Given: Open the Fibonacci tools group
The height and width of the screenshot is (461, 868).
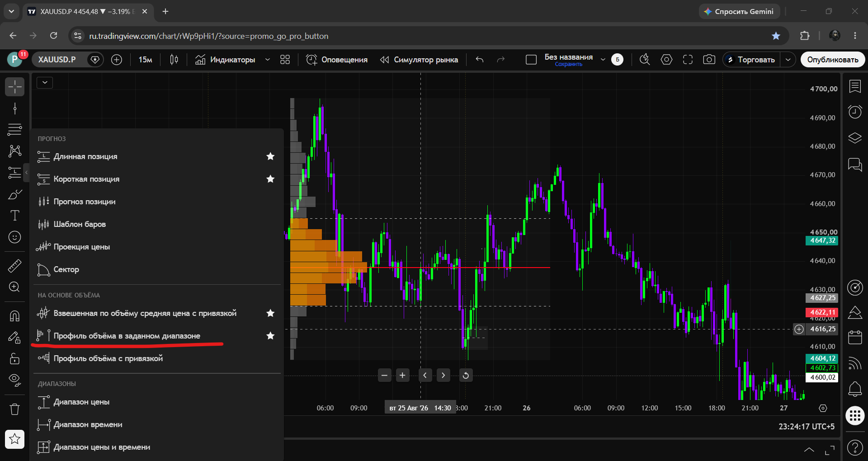Looking at the screenshot, I should pyautogui.click(x=14, y=130).
